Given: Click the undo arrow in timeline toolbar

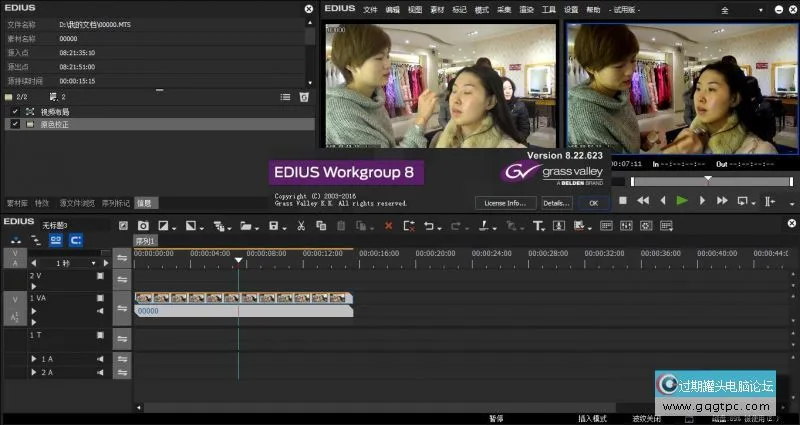Looking at the screenshot, I should click(x=429, y=226).
